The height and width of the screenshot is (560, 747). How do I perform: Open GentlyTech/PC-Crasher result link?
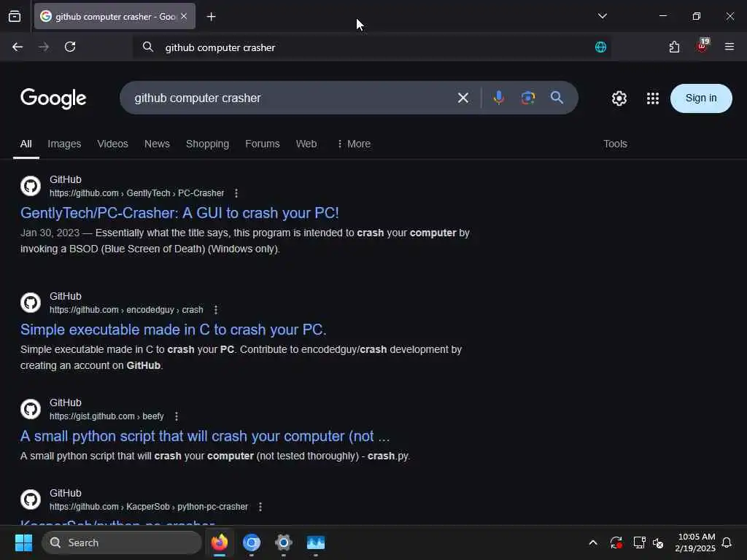pyautogui.click(x=179, y=213)
